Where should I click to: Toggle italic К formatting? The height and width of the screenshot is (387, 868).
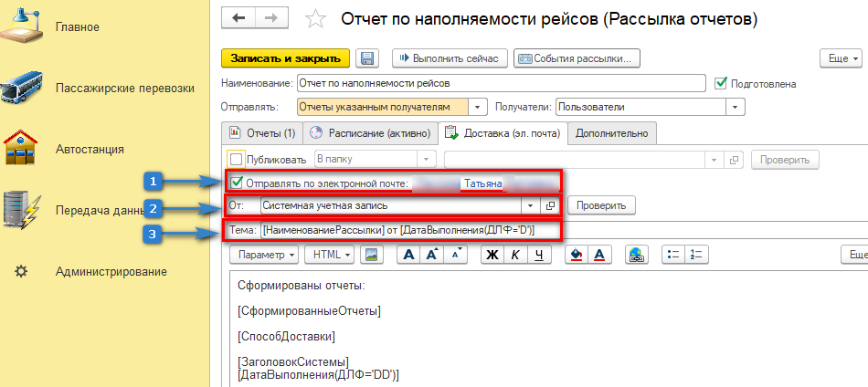[515, 254]
